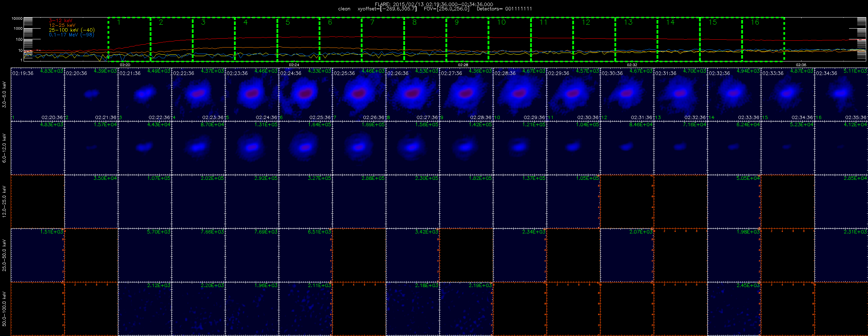Select the 3.0-6.0 keV image at 02:22:36

[x=199, y=94]
